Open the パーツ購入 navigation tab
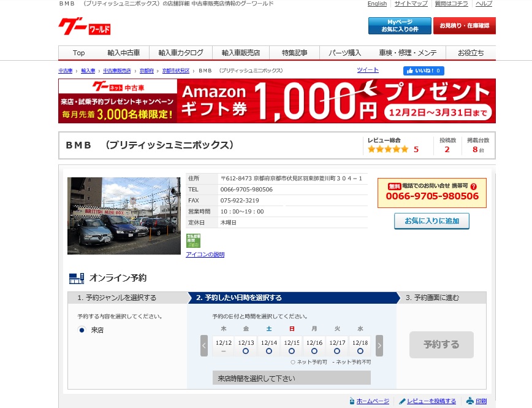This screenshot has width=532, height=408. (x=344, y=53)
